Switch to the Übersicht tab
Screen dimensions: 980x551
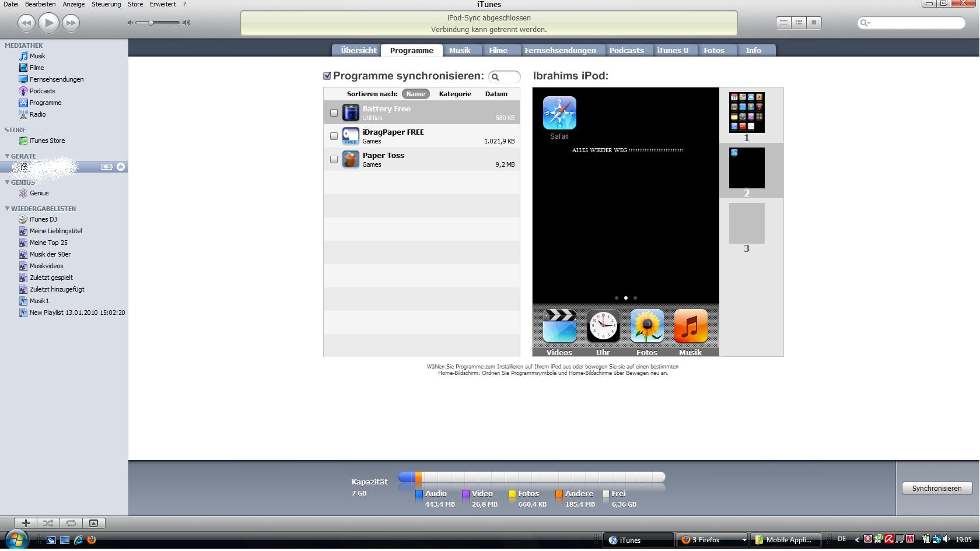(x=358, y=50)
